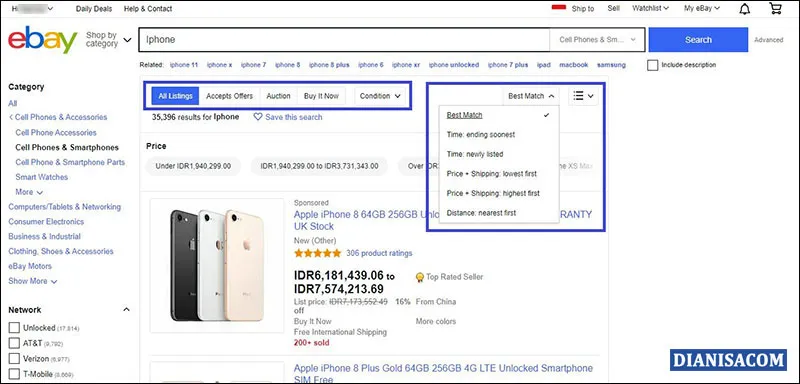
Task: Filter price Under IDR1,940,299.00
Action: (193, 166)
